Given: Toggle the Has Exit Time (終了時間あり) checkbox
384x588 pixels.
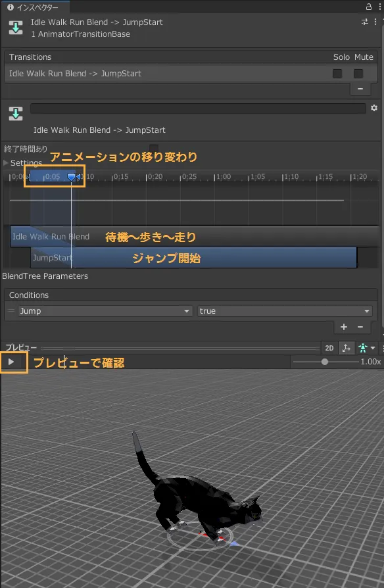Looking at the screenshot, I should [154, 149].
